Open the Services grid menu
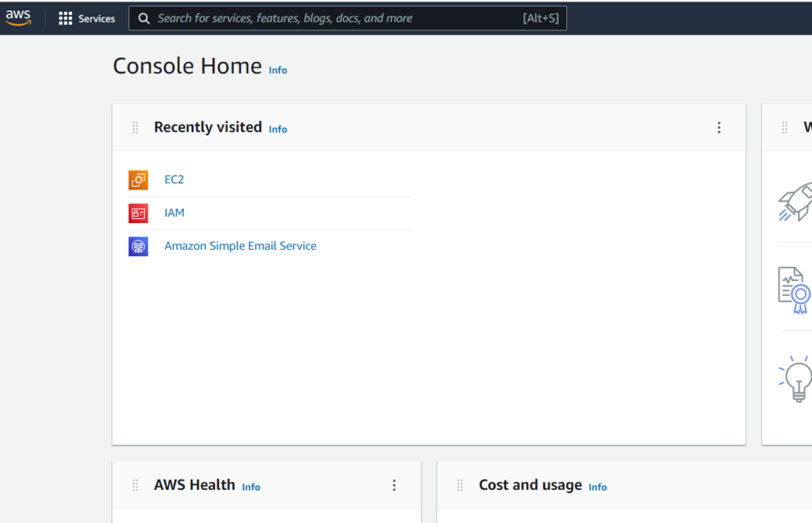Viewport: 812px width, 523px height. click(86, 19)
